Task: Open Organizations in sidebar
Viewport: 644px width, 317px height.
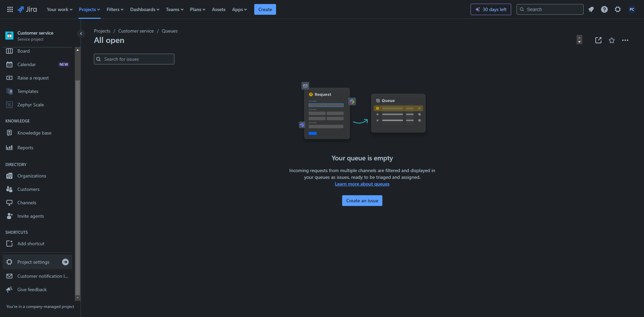Action: point(37,176)
